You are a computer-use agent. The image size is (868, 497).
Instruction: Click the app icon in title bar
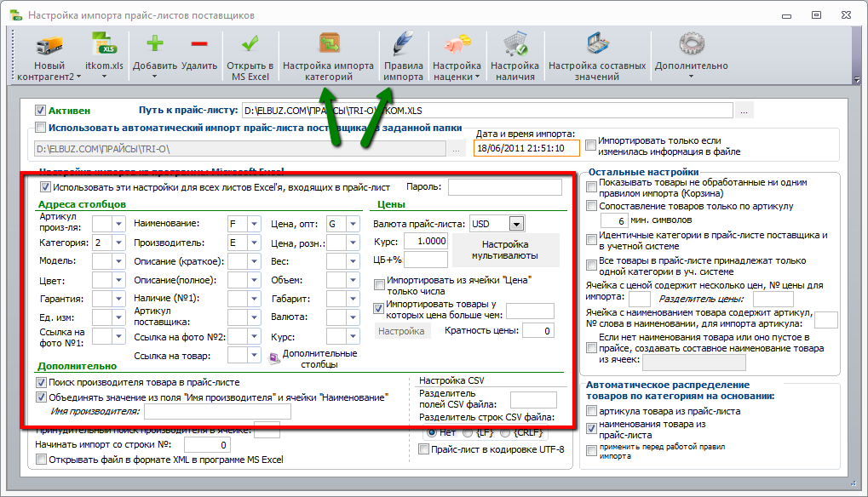(x=15, y=15)
